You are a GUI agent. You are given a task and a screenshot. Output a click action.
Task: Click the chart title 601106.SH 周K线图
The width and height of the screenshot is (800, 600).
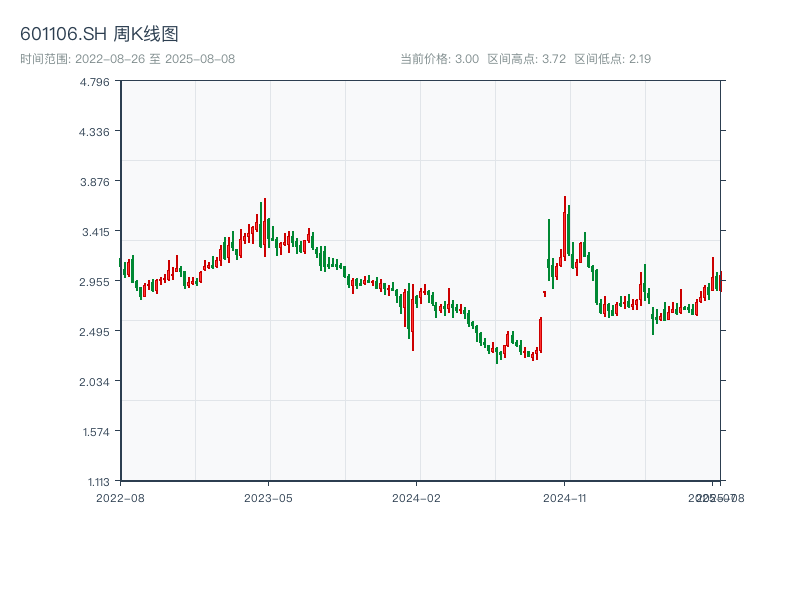click(x=100, y=34)
